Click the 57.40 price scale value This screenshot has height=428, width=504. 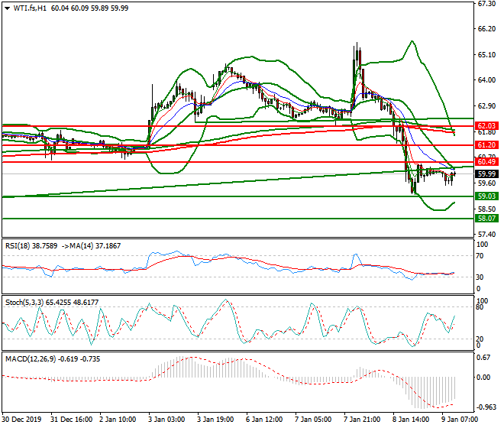coord(486,235)
